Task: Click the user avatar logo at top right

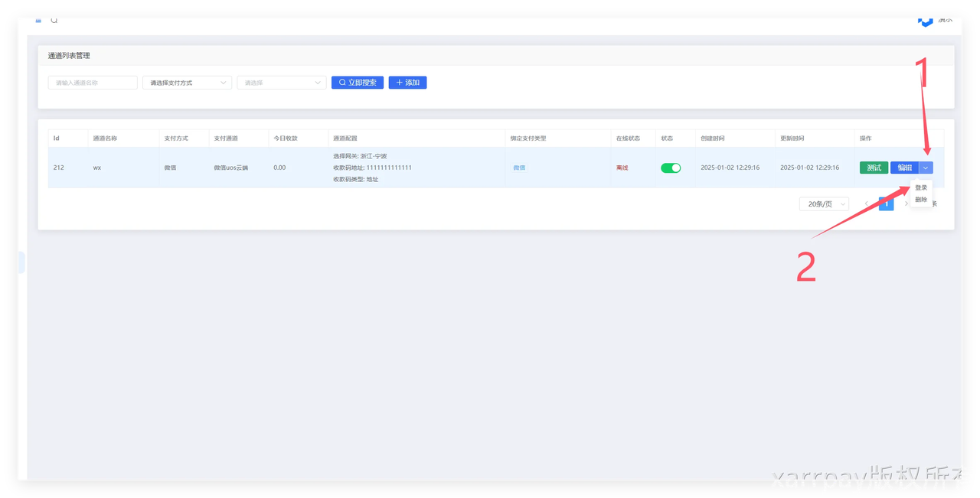Action: pos(926,21)
